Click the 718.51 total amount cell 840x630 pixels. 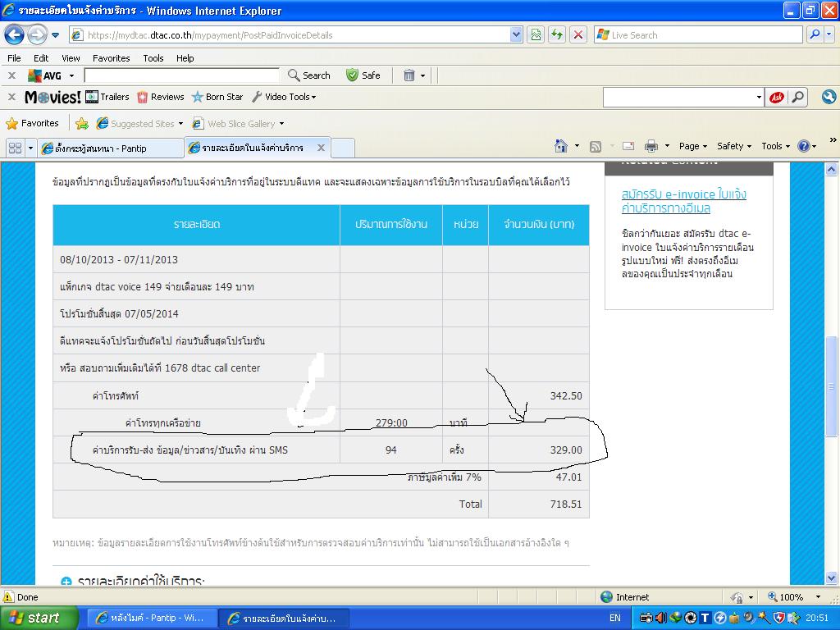[x=539, y=504]
